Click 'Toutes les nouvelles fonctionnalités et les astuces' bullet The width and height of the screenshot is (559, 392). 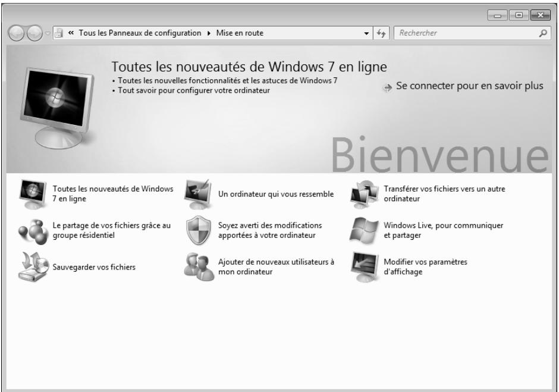click(x=227, y=81)
